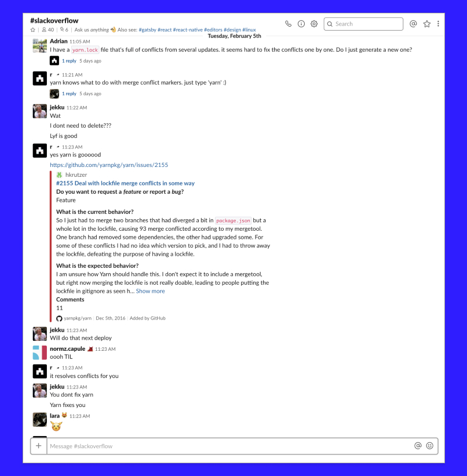Open more options vertical dots menu
This screenshot has width=467, height=476.
coord(438,24)
